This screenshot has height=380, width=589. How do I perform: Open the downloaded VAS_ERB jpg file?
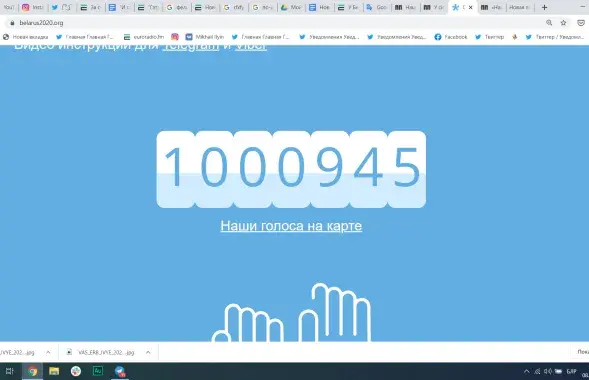coord(100,352)
